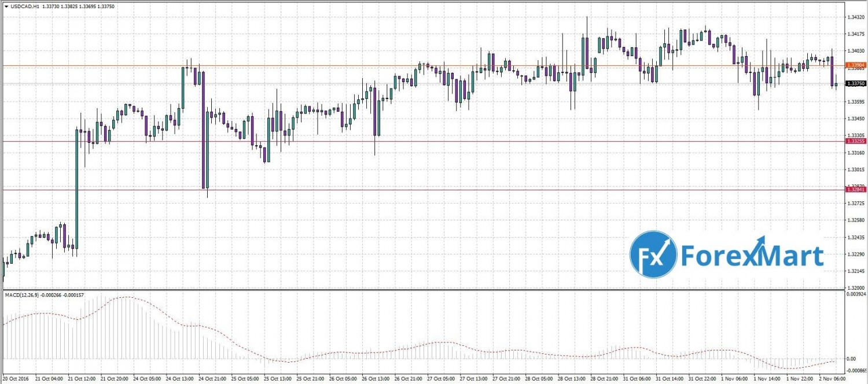Click the 0.00 level on MACD scale
868x384 pixels.
pyautogui.click(x=851, y=359)
